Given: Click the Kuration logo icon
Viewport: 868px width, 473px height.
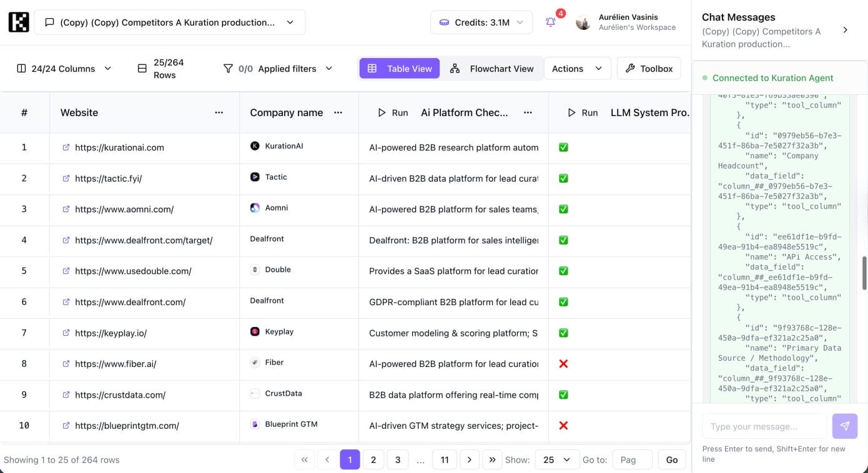Looking at the screenshot, I should [x=19, y=22].
